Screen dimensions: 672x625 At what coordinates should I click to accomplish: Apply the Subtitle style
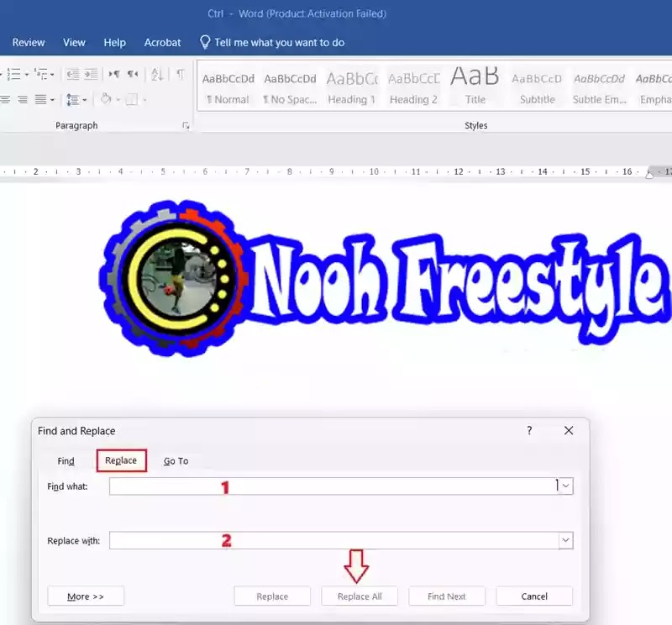[x=537, y=88]
